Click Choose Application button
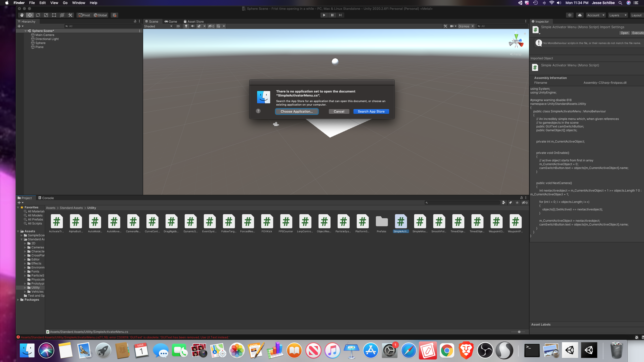 click(297, 111)
